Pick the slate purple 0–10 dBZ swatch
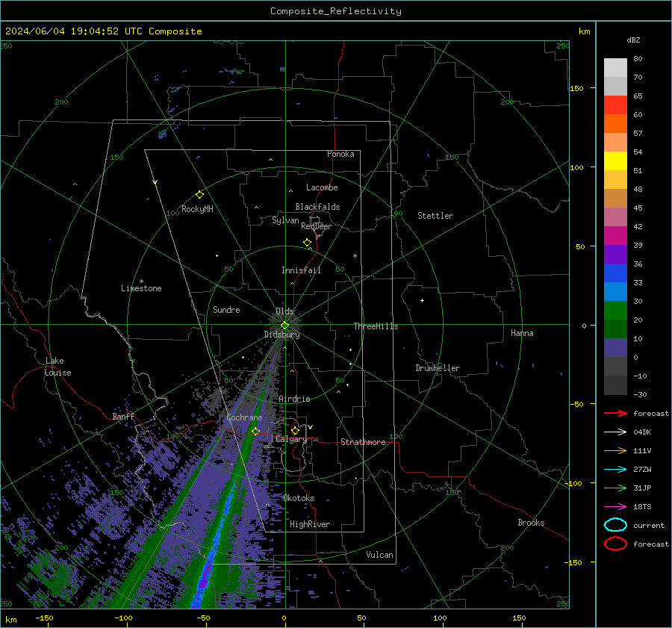 pos(615,348)
